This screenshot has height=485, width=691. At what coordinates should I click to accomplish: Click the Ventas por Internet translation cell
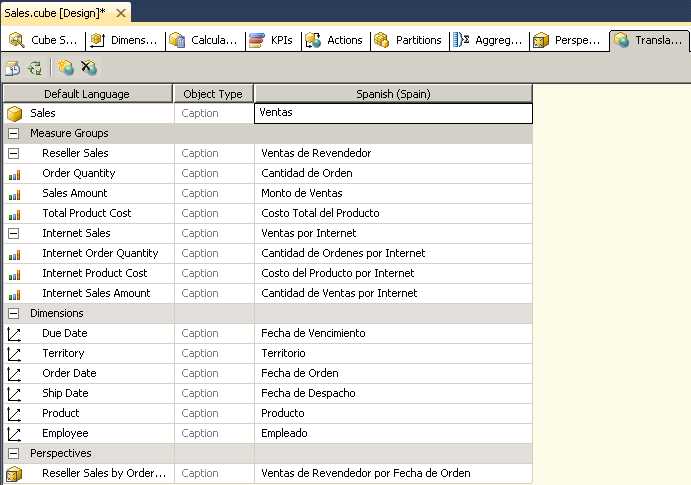[393, 233]
